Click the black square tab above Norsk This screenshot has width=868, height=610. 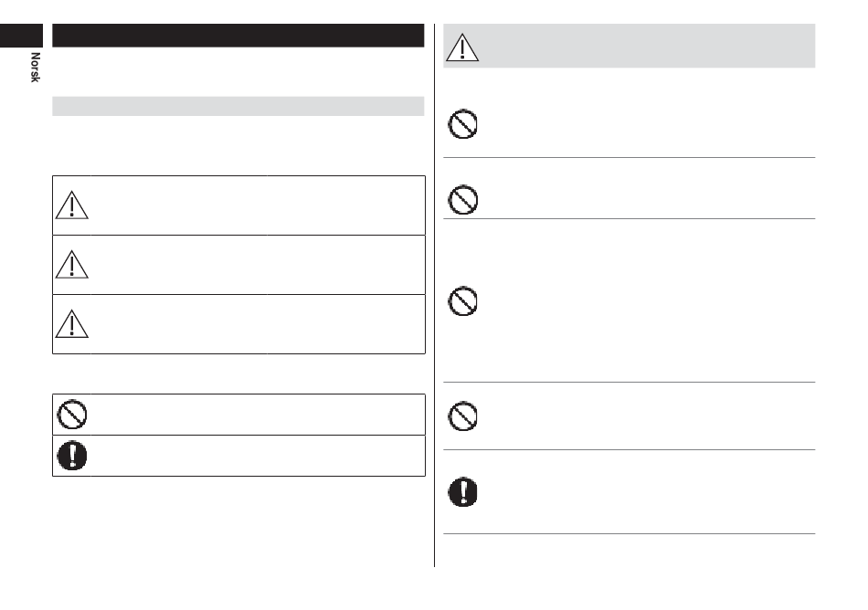(21, 36)
